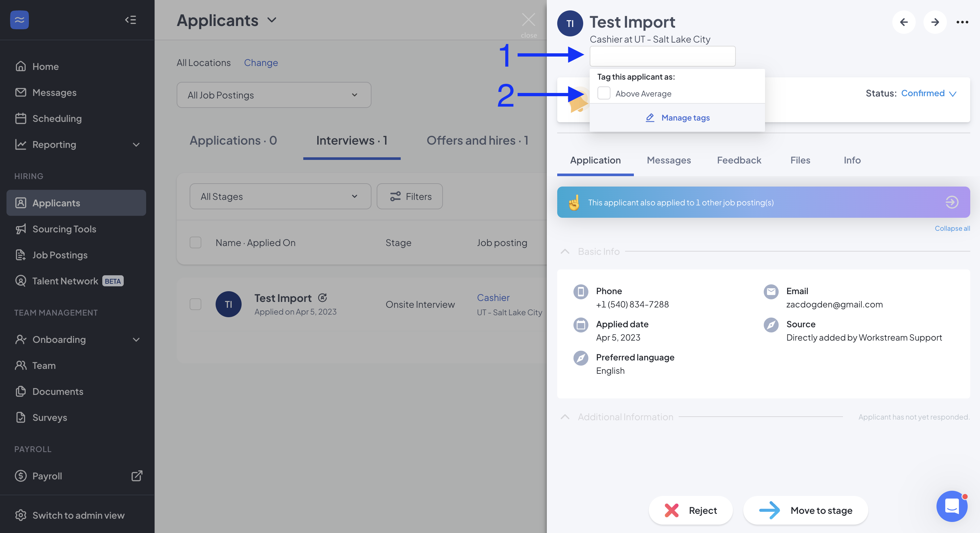Check the Above Average tag checkbox
This screenshot has height=533, width=980.
click(x=604, y=93)
